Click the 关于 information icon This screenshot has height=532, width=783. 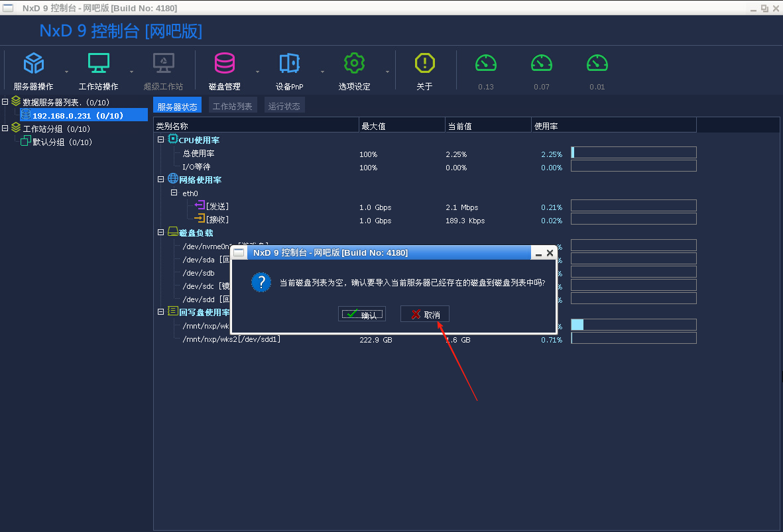[x=424, y=64]
